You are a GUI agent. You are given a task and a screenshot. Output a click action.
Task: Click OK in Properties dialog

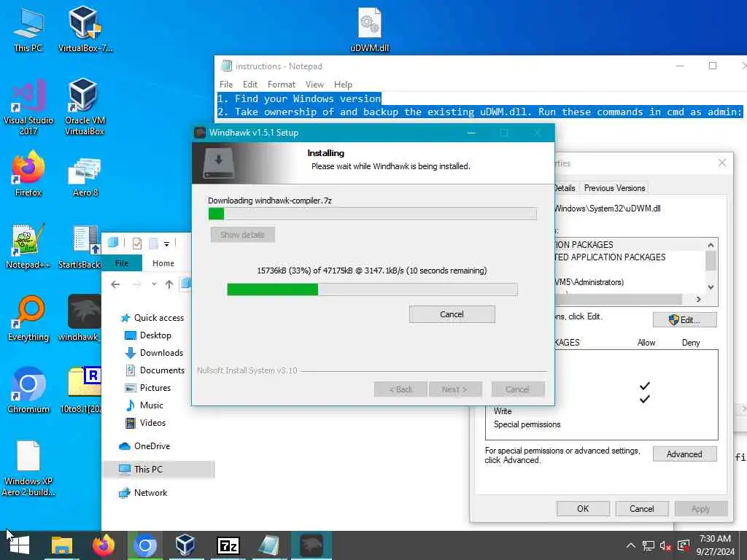[x=583, y=508]
